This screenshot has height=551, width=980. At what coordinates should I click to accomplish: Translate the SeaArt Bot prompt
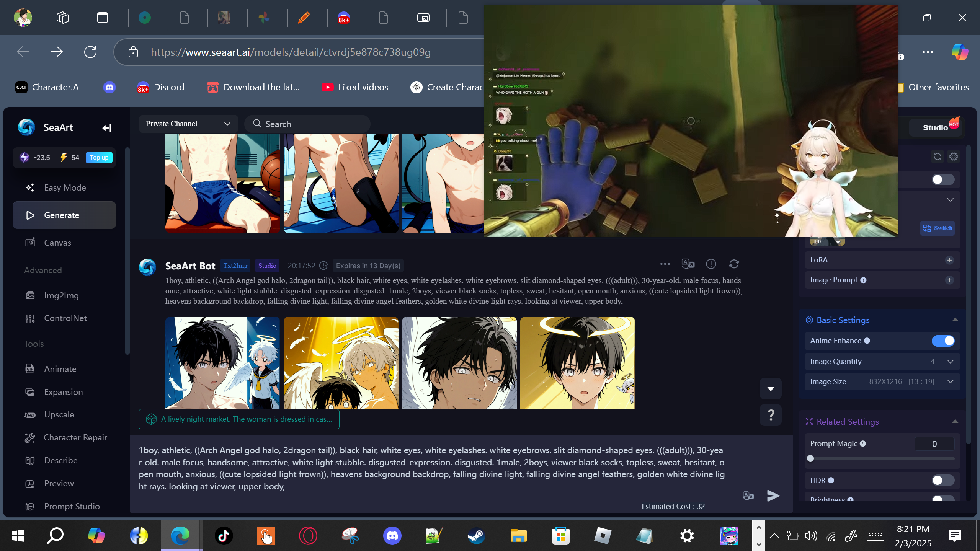pos(688,264)
